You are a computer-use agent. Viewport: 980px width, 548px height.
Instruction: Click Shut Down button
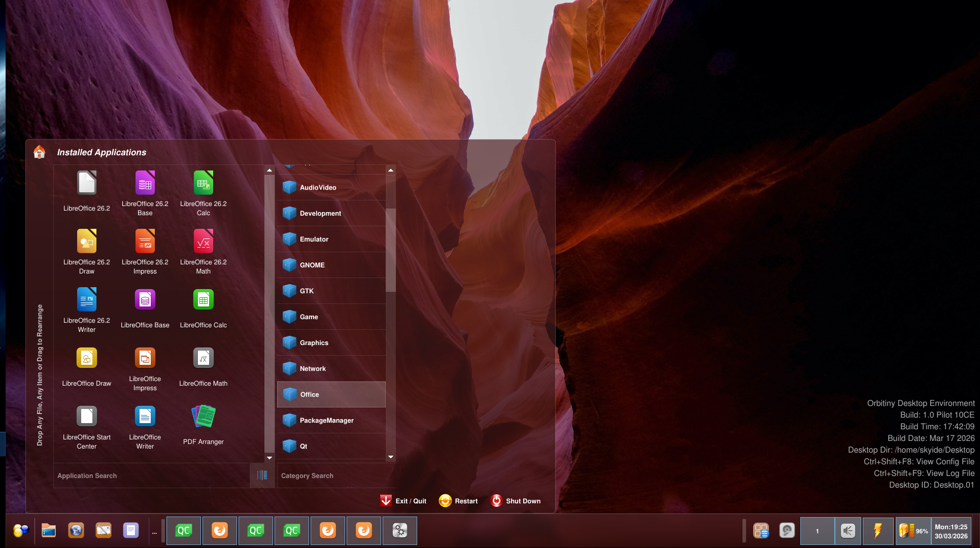(x=516, y=501)
